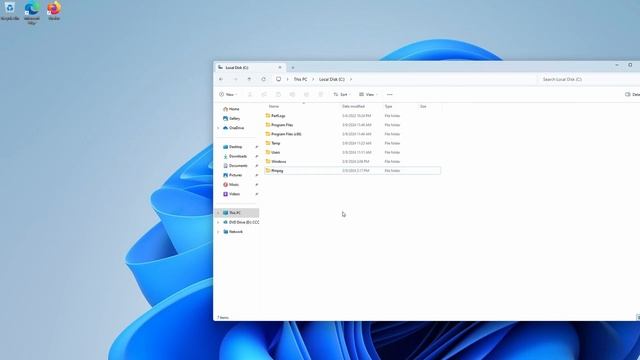Screen dimensions: 640x360
Task: Go up one folder level
Action: pyautogui.click(x=249, y=79)
